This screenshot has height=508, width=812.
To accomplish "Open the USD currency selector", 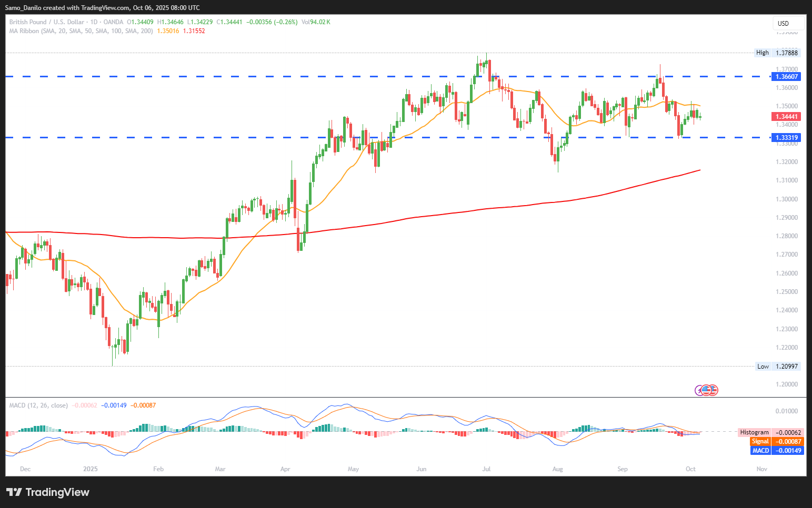I will pos(788,23).
